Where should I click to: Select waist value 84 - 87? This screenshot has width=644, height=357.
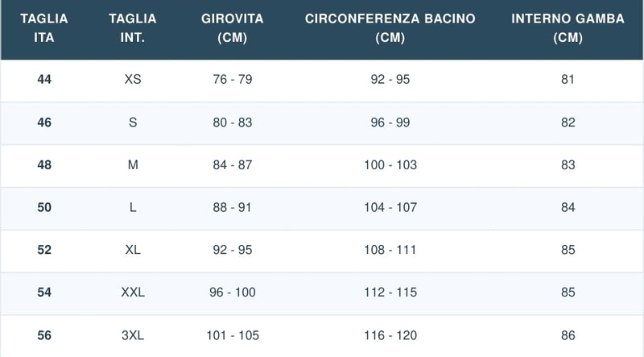coord(233,165)
